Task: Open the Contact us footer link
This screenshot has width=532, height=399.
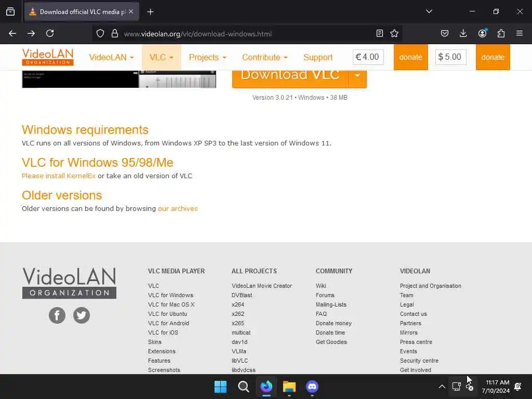Action: [x=414, y=314]
